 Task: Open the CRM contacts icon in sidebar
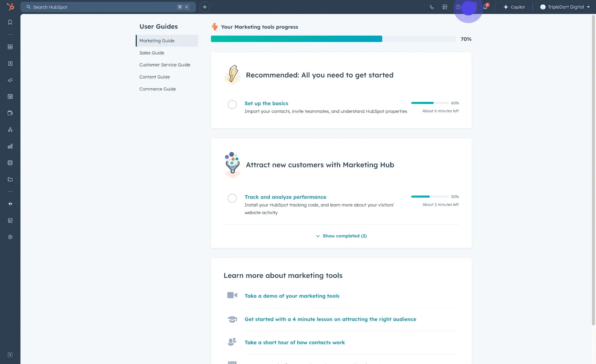click(x=10, y=64)
